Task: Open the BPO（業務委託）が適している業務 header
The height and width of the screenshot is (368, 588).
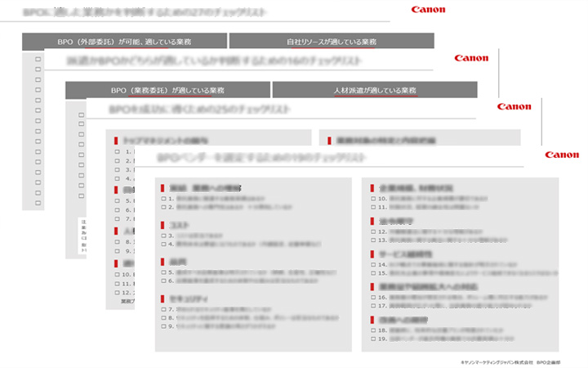Action: tap(166, 90)
